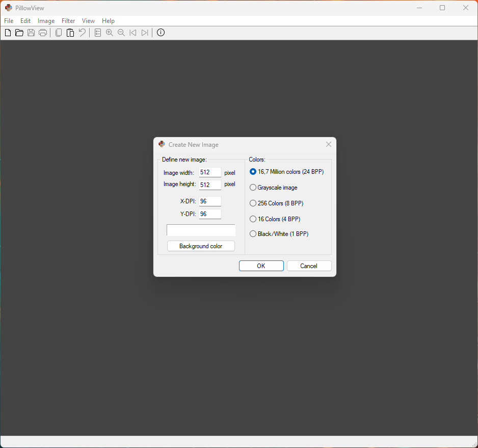
Task: Select 16,7 Million colors (24 BPP)
Action: coord(286,172)
